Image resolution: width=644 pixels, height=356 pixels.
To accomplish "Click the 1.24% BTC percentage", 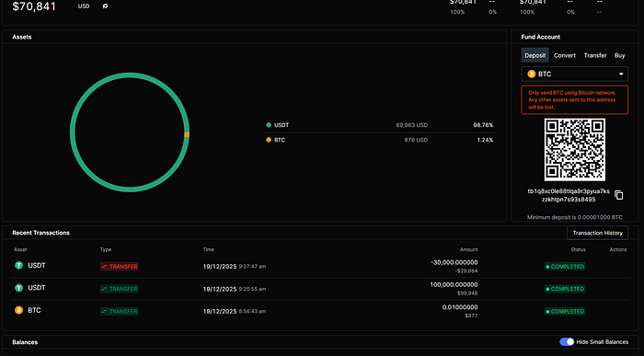I will click(485, 140).
